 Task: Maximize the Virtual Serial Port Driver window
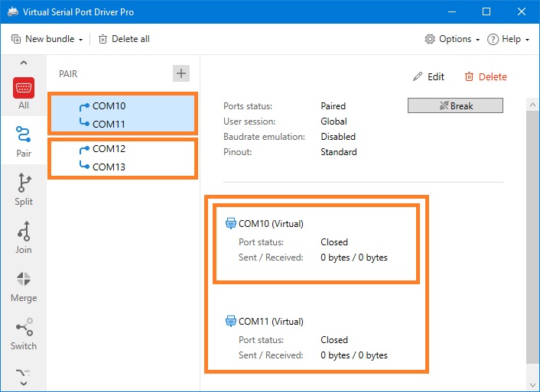click(486, 11)
